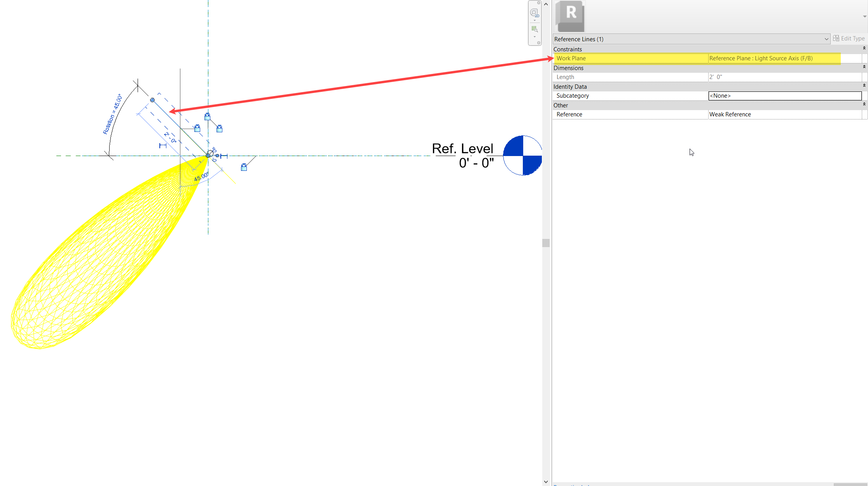
Task: Close the floating Navigation Bar
Action: coord(538,3)
